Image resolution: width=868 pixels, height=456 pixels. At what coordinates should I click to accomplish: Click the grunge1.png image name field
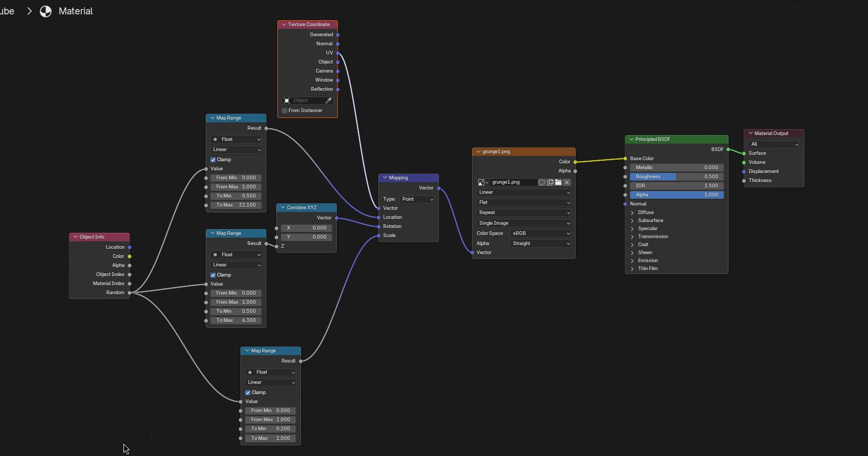coord(513,182)
